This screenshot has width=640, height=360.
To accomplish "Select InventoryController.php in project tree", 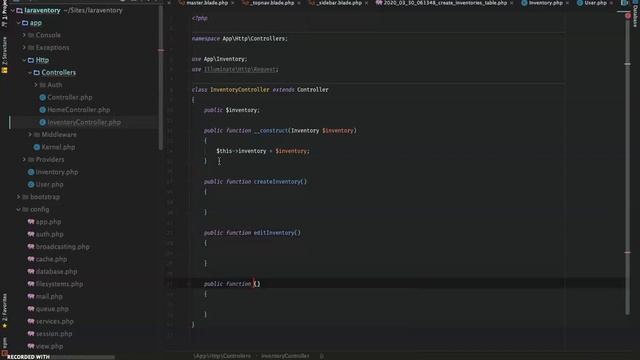I will tap(84, 122).
